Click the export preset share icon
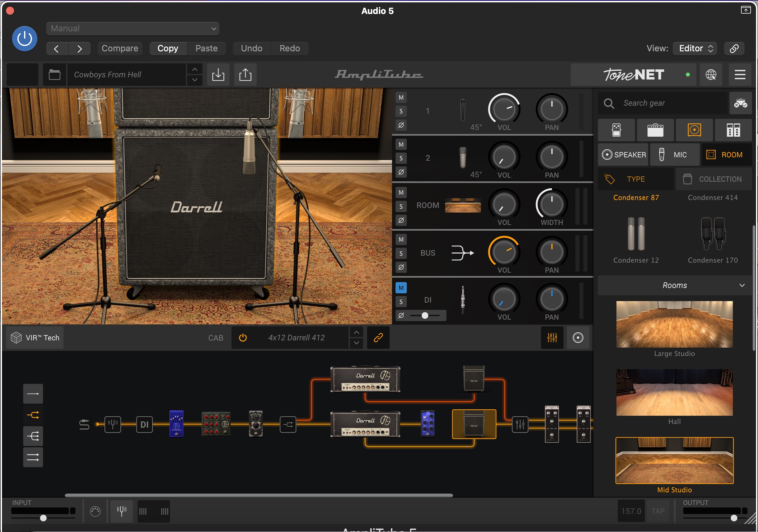 pyautogui.click(x=245, y=75)
